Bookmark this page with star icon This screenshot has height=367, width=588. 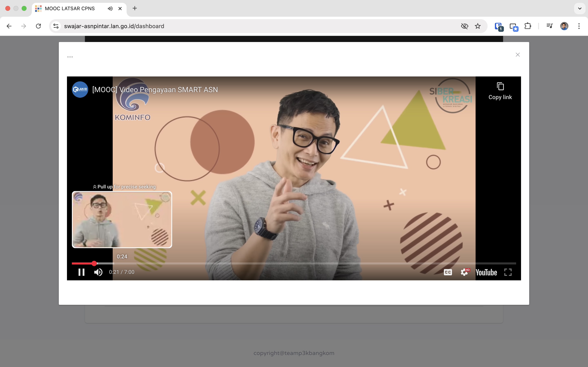coord(478,26)
